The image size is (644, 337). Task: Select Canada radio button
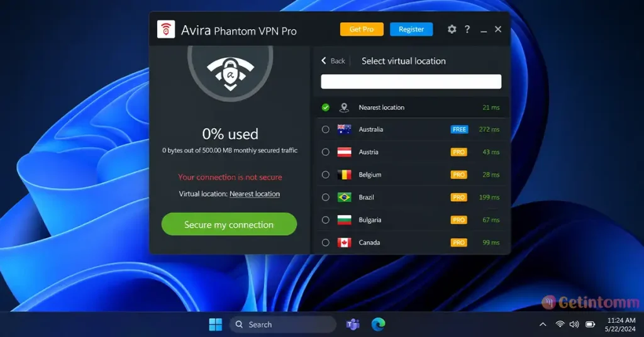(325, 242)
